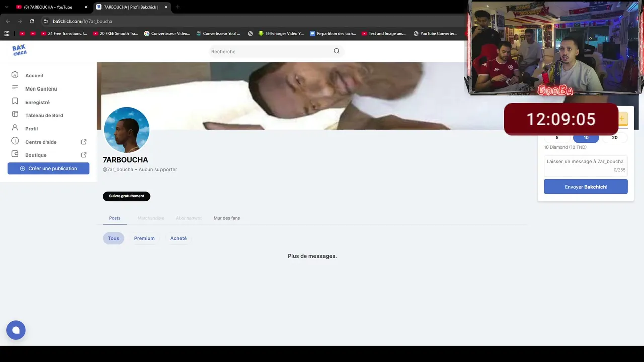Select the Tous filter chip
Viewport: 644px width, 362px height.
click(114, 238)
